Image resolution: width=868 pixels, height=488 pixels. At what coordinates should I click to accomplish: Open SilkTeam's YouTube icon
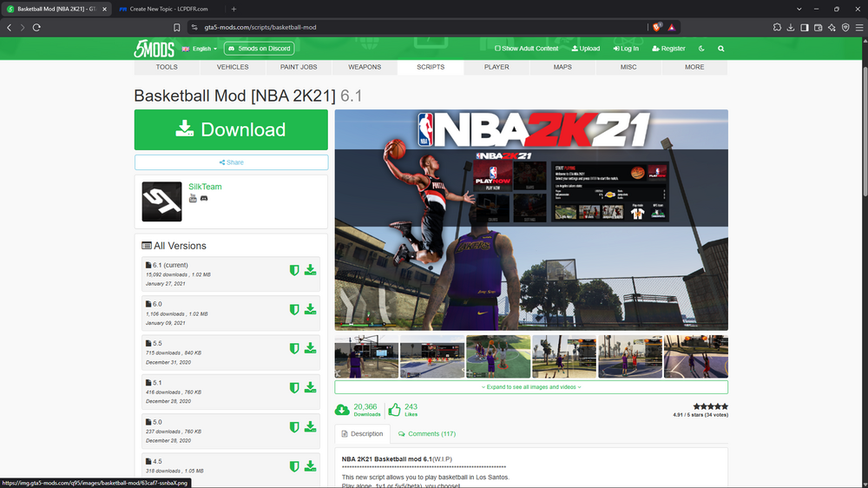pyautogui.click(x=193, y=198)
